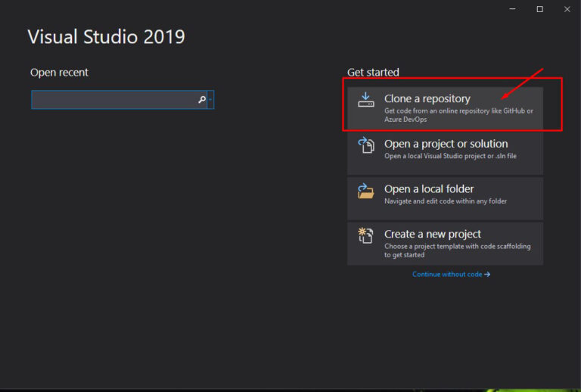Choose the Clone a repository title
Screen dimensions: 581x392
click(427, 98)
